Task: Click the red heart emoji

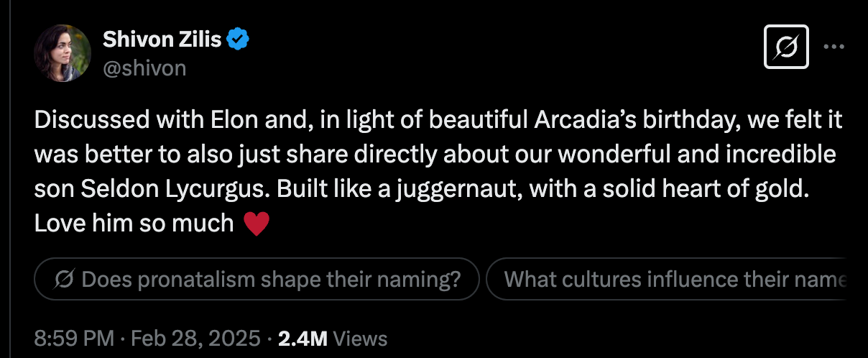Action: click(x=257, y=224)
